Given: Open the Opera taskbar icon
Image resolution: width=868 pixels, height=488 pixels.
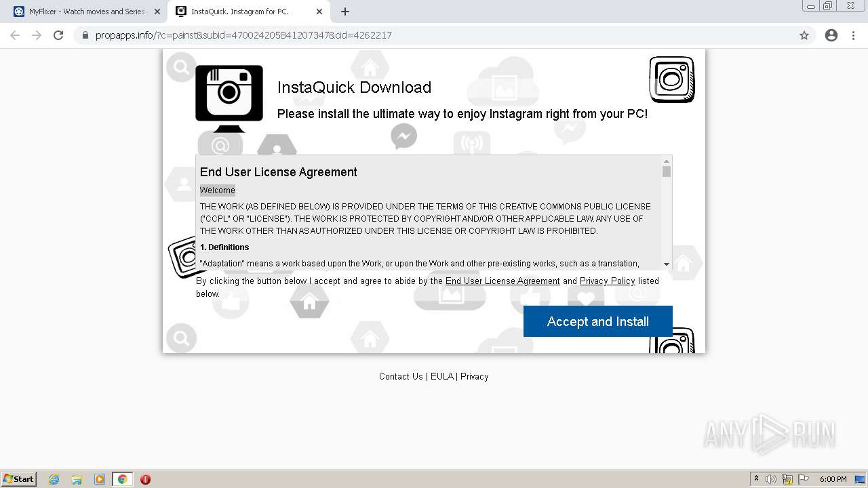Looking at the screenshot, I should point(145,479).
